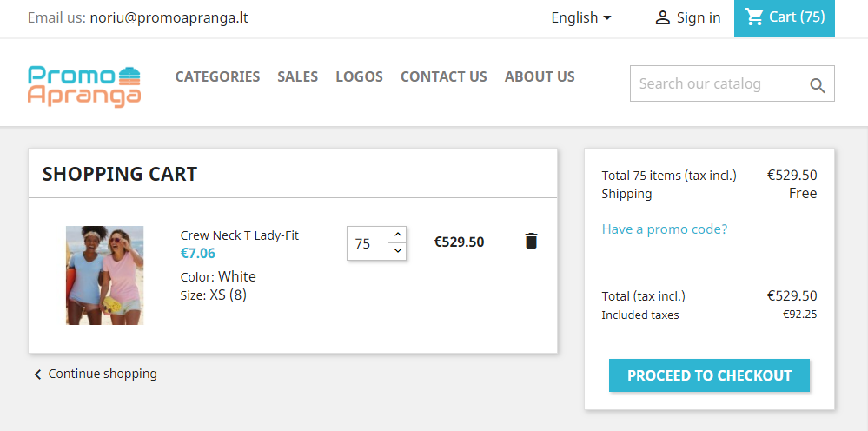Decrease quantity with the down arrow
Screen dimensions: 868x431
397,251
